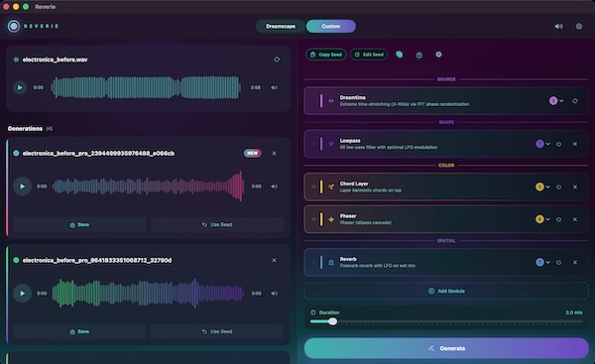Click electronica_before_pro_8641833351068712_32790d title
595x364 pixels.
(97, 261)
